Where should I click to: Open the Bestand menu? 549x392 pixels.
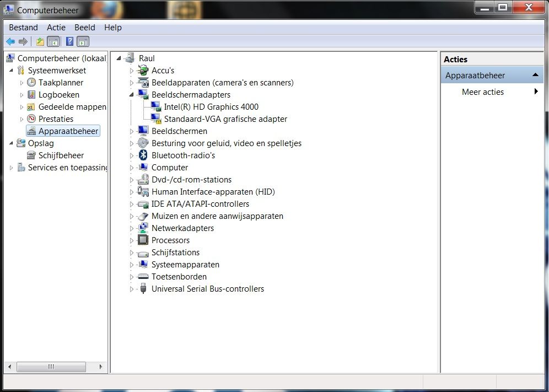[24, 28]
